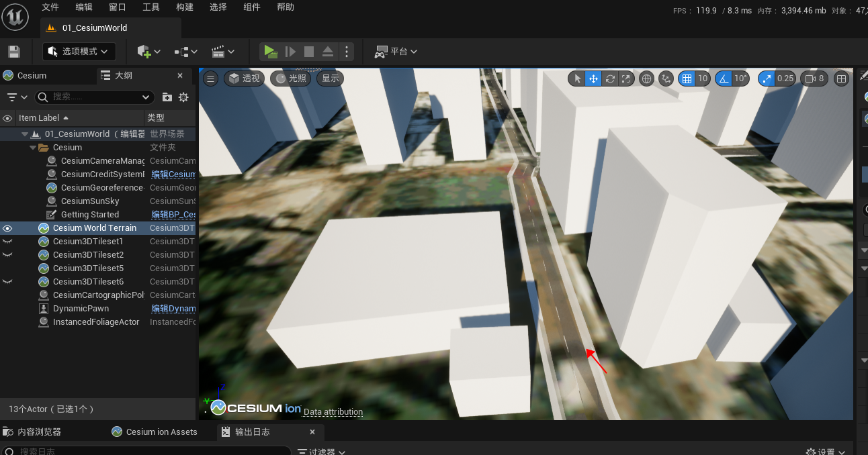
Task: Toggle world/local coordinate globe icon
Action: click(x=646, y=79)
